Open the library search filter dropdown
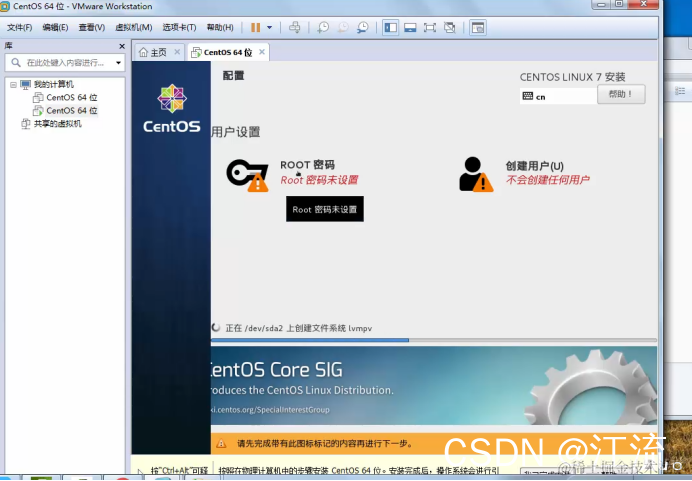This screenshot has width=692, height=481. click(x=118, y=63)
